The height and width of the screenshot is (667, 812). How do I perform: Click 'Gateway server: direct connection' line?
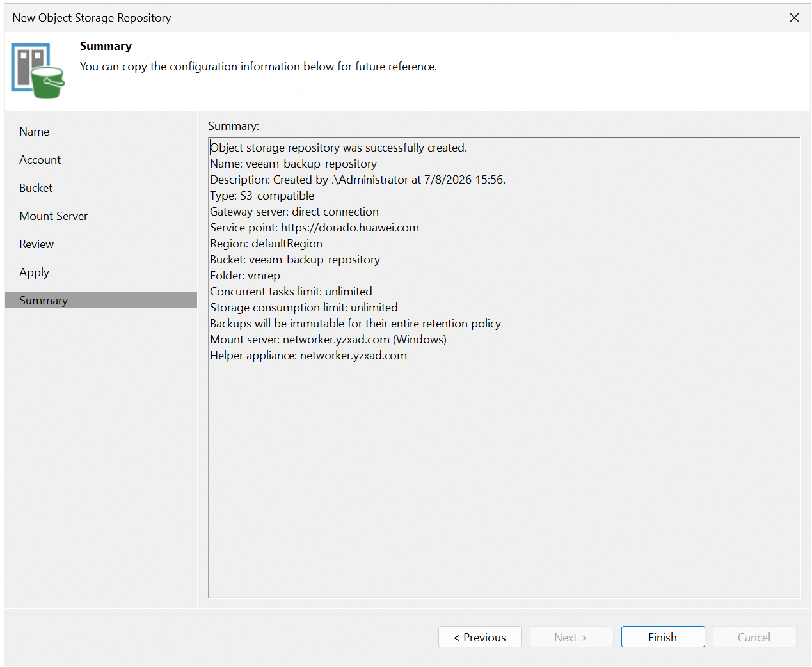[294, 212]
